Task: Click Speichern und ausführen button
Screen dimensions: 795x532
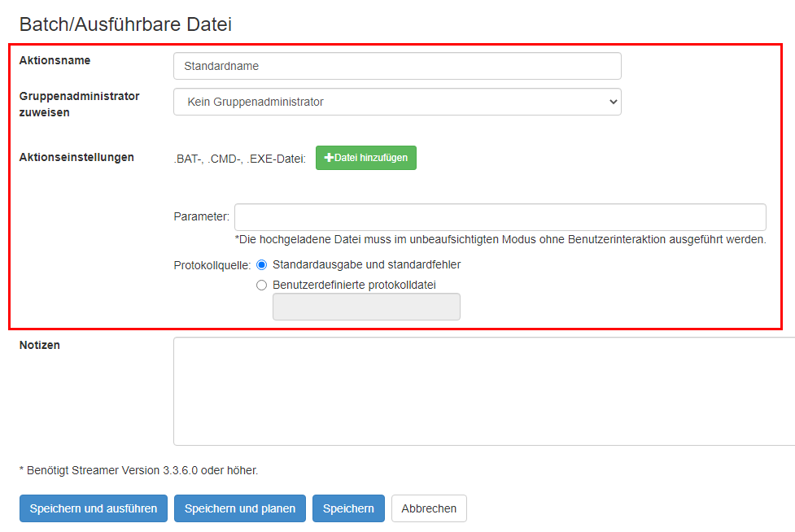Action: (94, 508)
